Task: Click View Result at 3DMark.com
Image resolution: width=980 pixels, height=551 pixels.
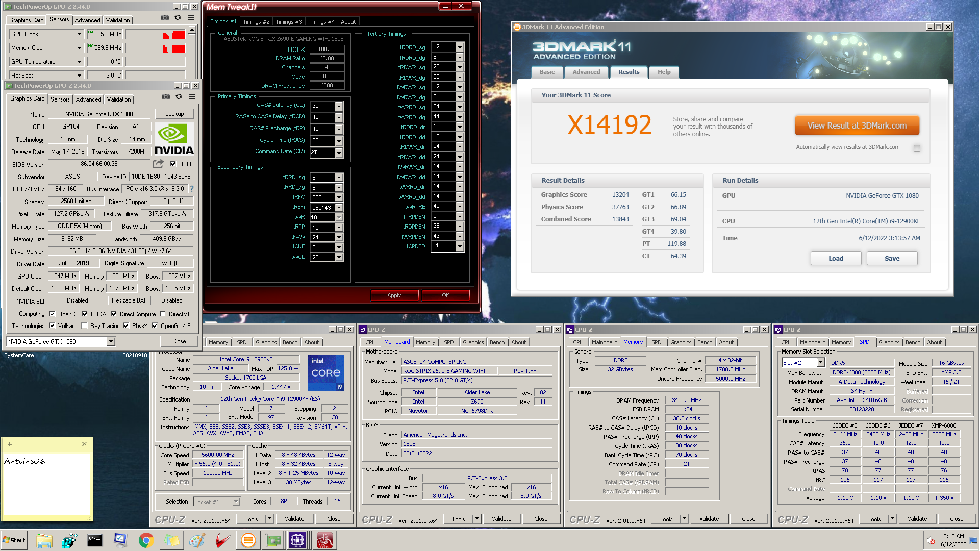Action: [857, 126]
